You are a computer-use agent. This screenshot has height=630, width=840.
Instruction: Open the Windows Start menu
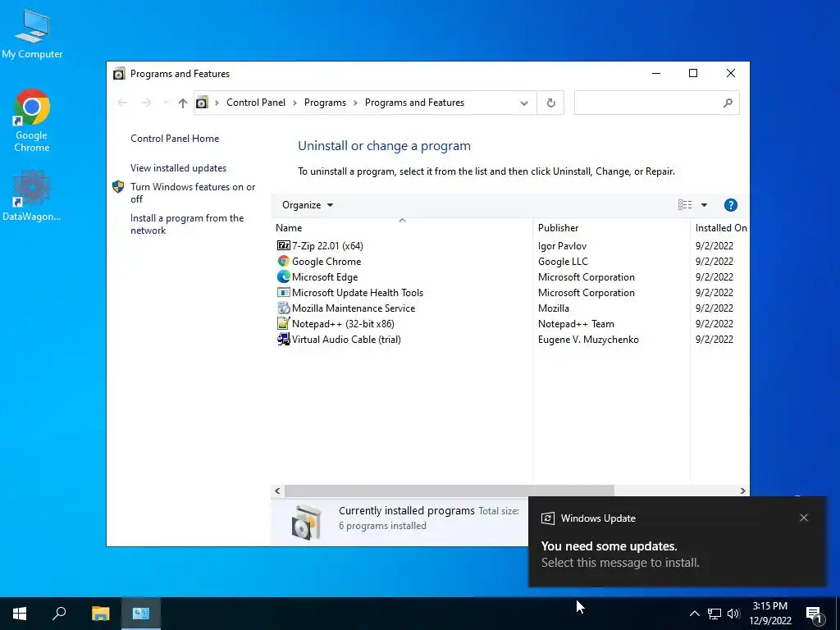pyautogui.click(x=20, y=614)
